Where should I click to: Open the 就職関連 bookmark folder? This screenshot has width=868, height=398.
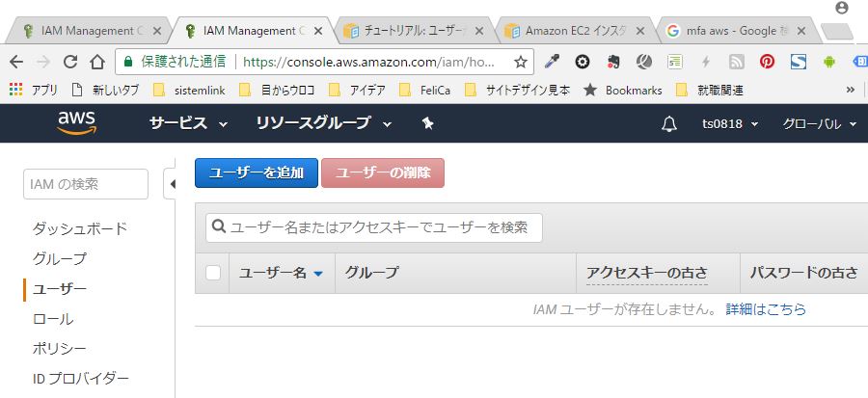click(x=710, y=90)
